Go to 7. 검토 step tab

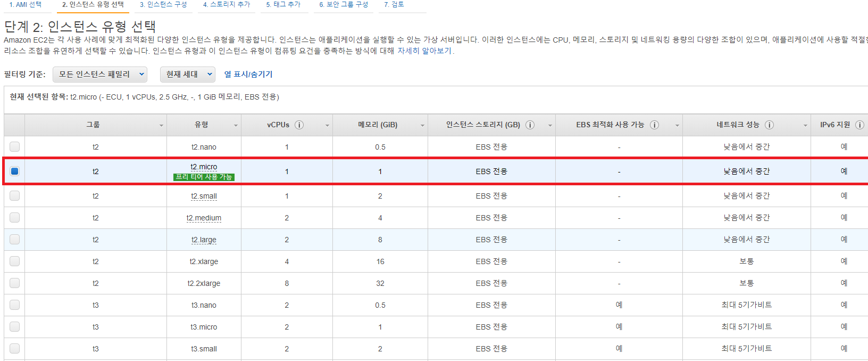tap(394, 5)
